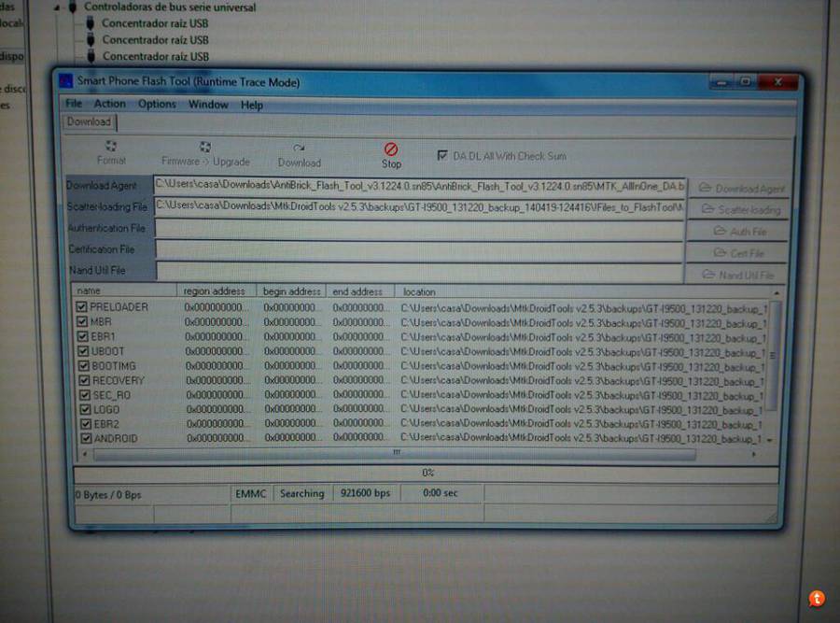Viewport: 840px width, 623px height.
Task: Open the Help menu
Action: pyautogui.click(x=251, y=106)
